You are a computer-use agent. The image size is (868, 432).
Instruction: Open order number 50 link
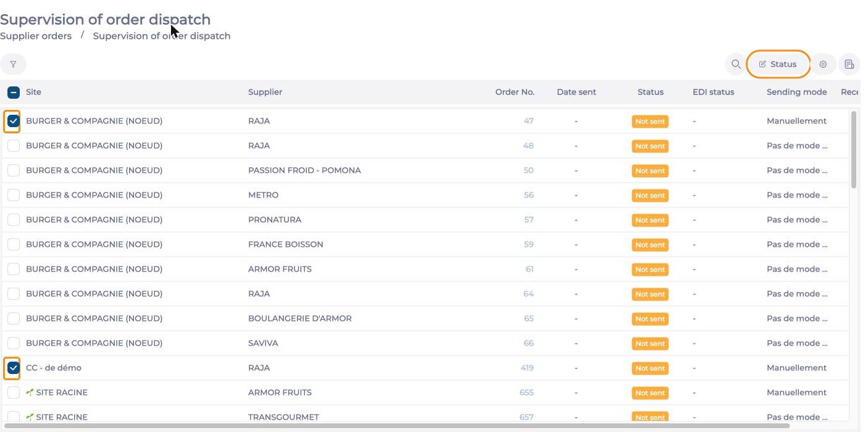(528, 170)
